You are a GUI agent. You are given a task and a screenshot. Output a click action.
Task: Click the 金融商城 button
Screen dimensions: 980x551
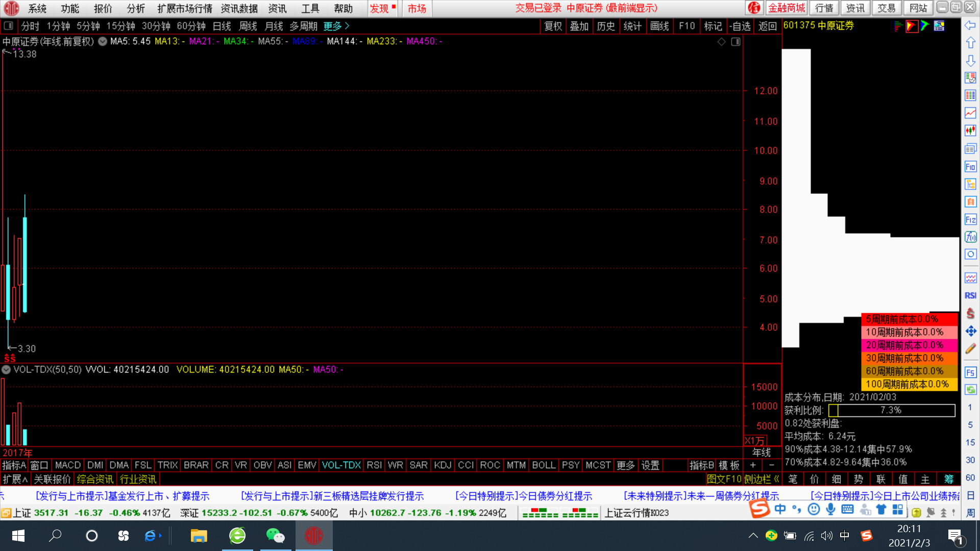(x=787, y=8)
